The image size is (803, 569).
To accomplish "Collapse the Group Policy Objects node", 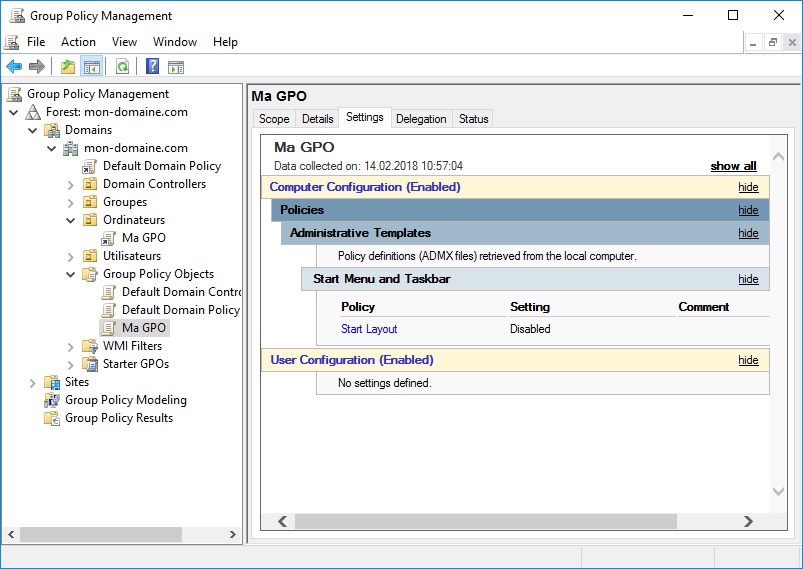I will click(70, 274).
